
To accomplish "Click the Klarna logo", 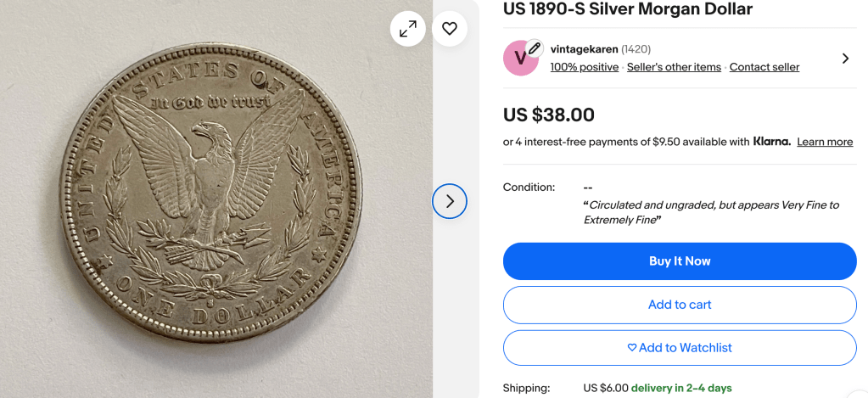I will click(771, 142).
